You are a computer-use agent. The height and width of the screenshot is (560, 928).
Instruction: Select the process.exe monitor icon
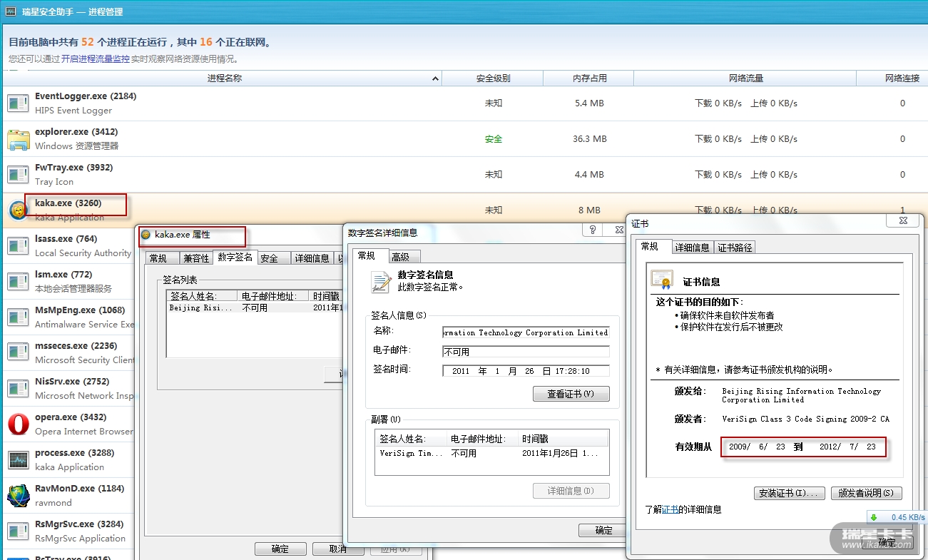pos(18,460)
